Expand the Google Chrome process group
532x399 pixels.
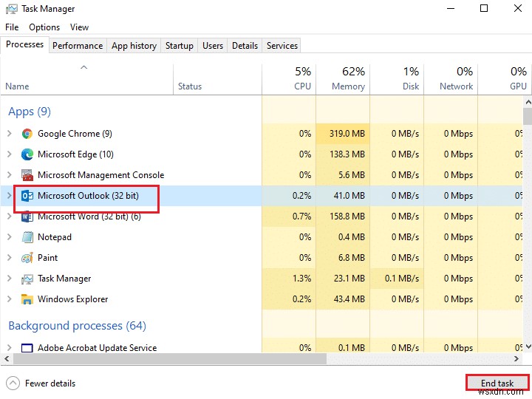point(10,134)
